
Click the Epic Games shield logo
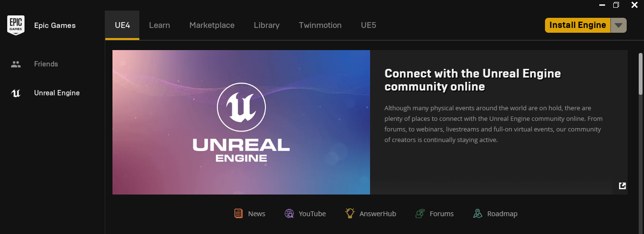pos(16,25)
